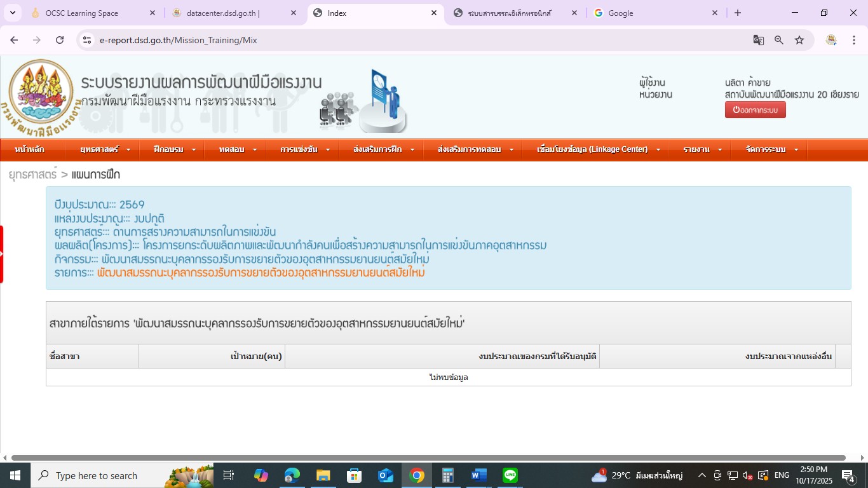Open Microsoft Word from taskbar
The image size is (868, 488).
click(x=479, y=475)
